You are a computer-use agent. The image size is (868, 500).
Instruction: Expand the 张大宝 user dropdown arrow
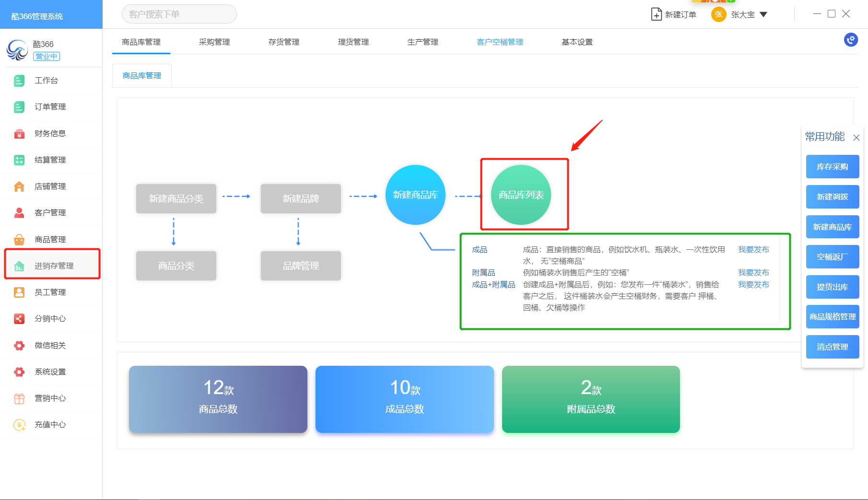point(763,14)
